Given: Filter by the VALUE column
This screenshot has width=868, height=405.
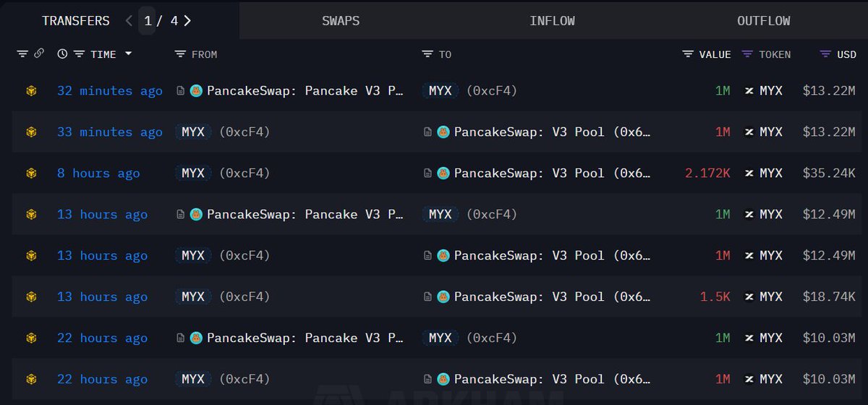Looking at the screenshot, I should tap(688, 54).
